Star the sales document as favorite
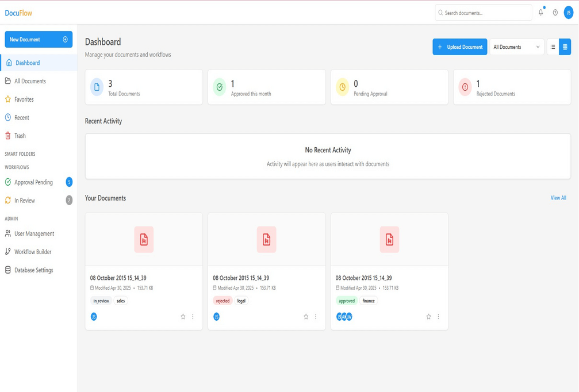The height and width of the screenshot is (392, 579). click(x=183, y=317)
